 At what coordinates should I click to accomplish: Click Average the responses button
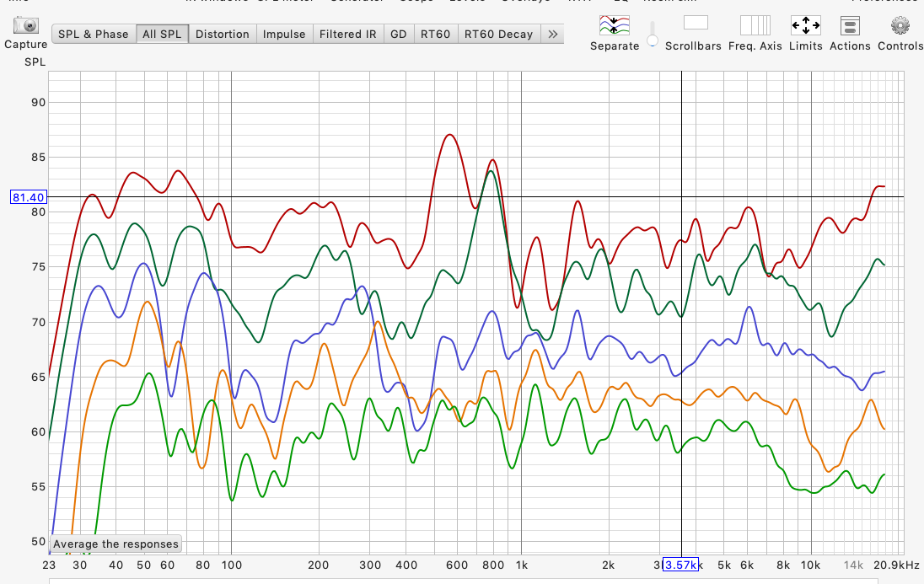(115, 544)
